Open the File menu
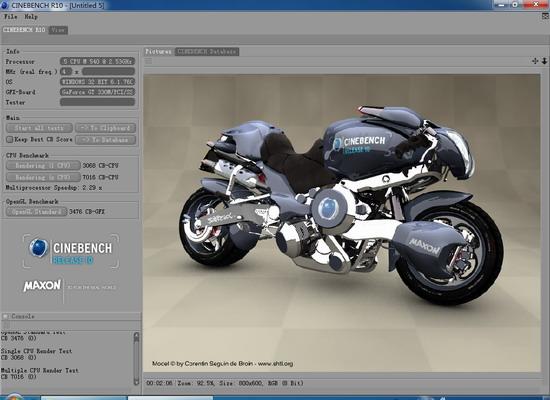 click(x=11, y=16)
